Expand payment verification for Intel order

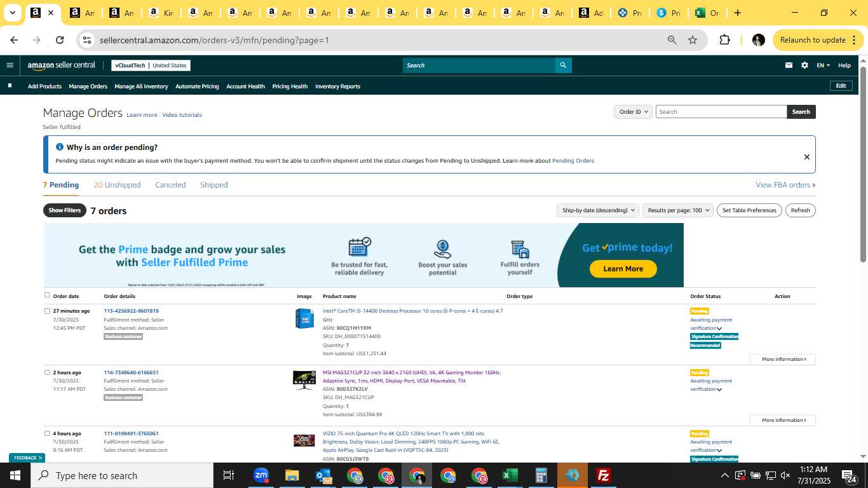coord(719,329)
